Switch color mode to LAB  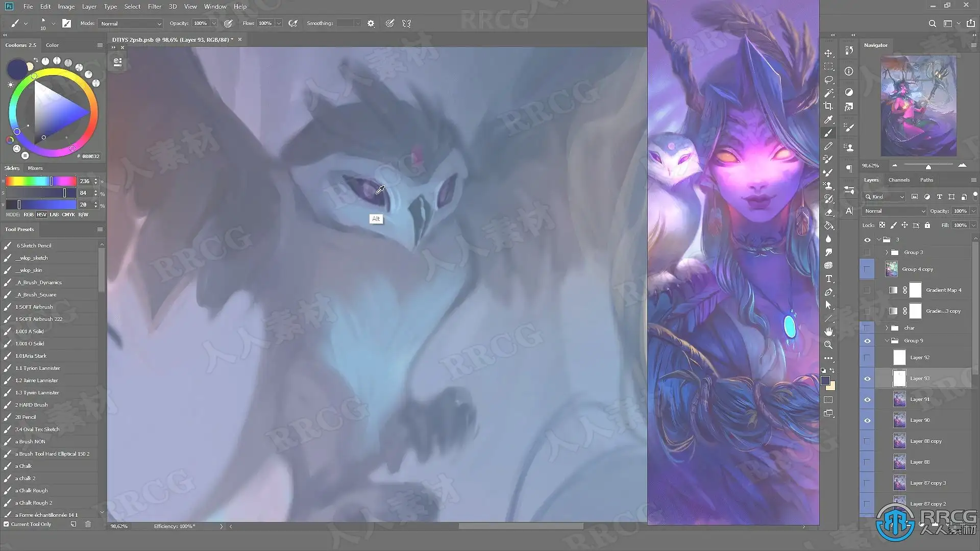[54, 215]
